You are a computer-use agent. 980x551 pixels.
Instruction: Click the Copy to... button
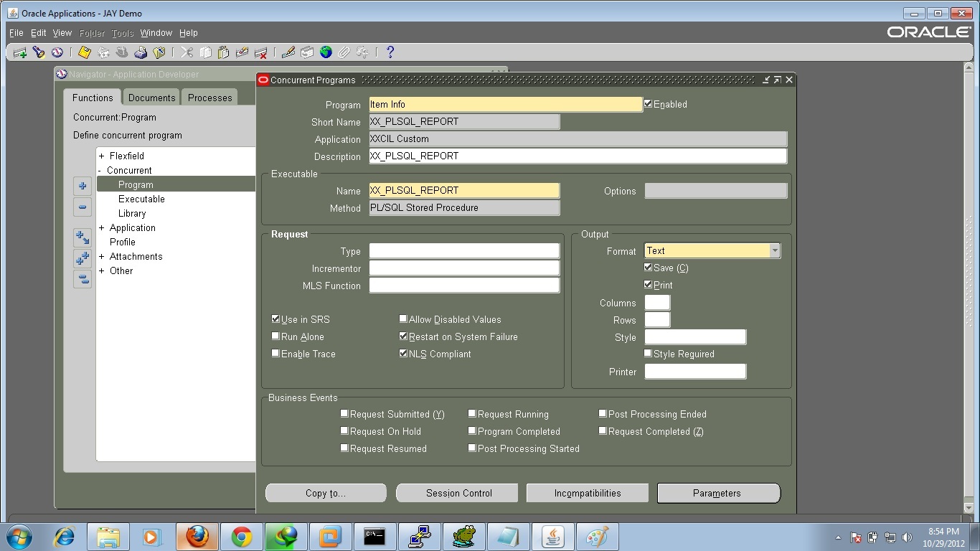[326, 493]
